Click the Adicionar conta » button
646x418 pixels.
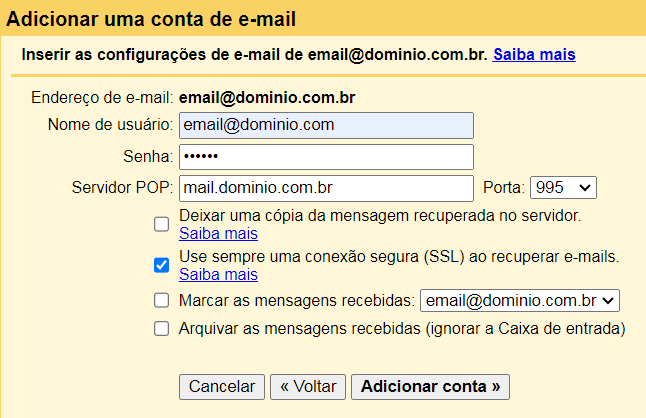tap(431, 387)
